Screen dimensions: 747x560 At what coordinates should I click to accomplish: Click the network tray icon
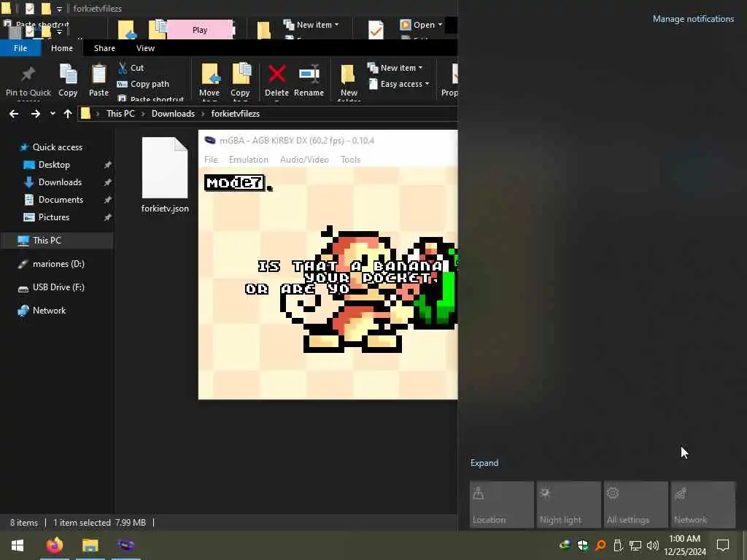635,545
